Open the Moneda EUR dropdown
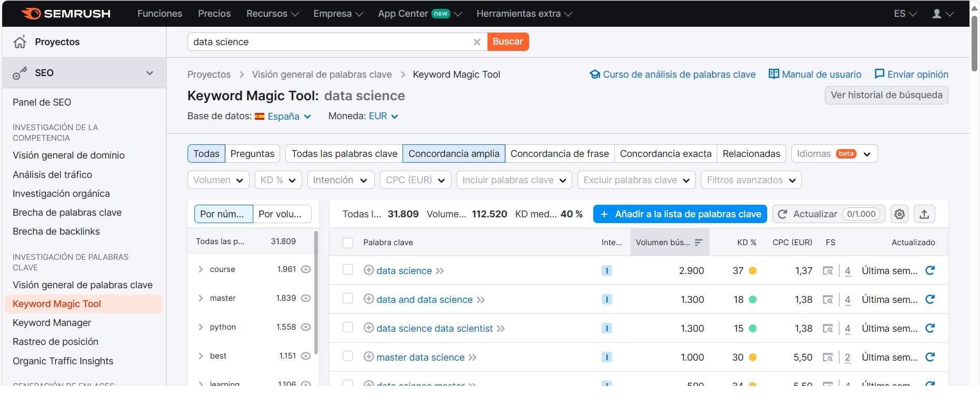 coord(383,117)
